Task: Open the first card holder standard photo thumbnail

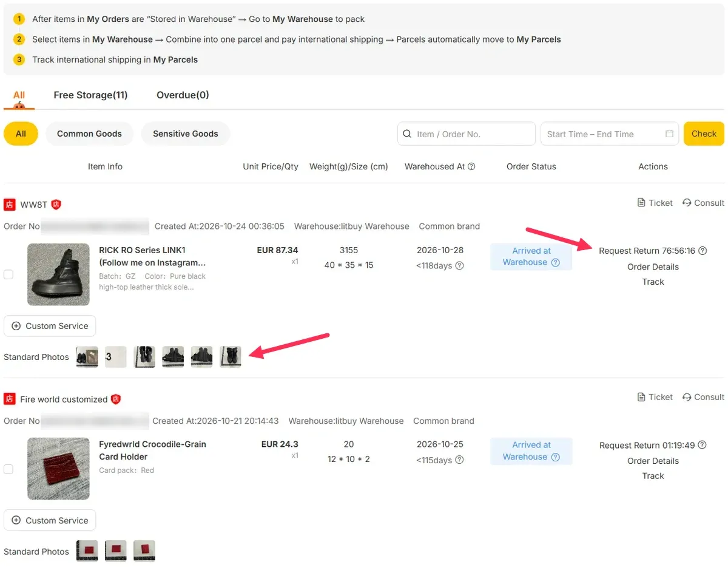Action: point(87,551)
